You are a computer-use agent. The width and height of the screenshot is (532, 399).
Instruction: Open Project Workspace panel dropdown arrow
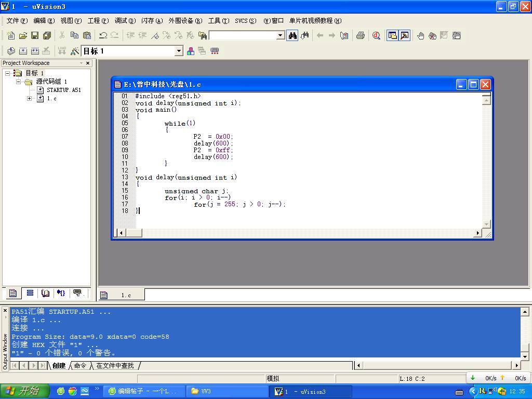pyautogui.click(x=81, y=63)
